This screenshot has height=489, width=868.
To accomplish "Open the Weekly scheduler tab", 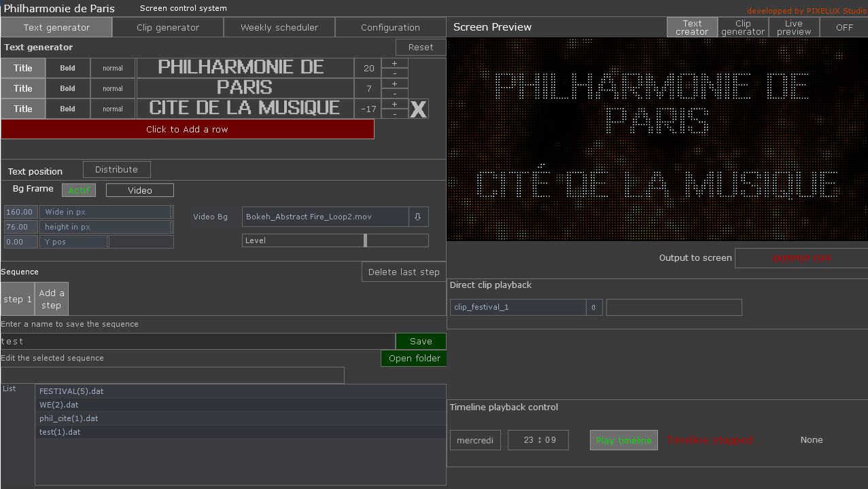I will 279,27.
